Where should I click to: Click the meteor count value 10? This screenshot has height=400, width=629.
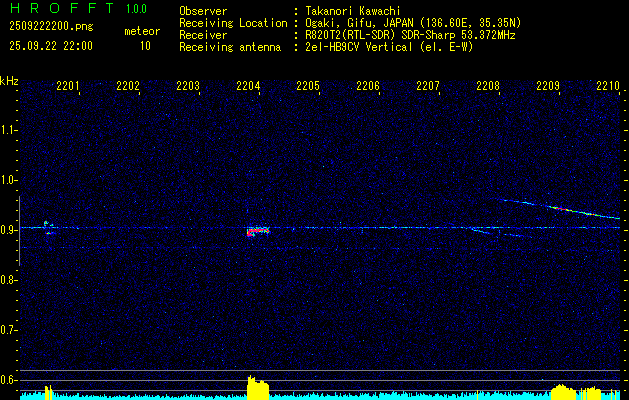(145, 46)
